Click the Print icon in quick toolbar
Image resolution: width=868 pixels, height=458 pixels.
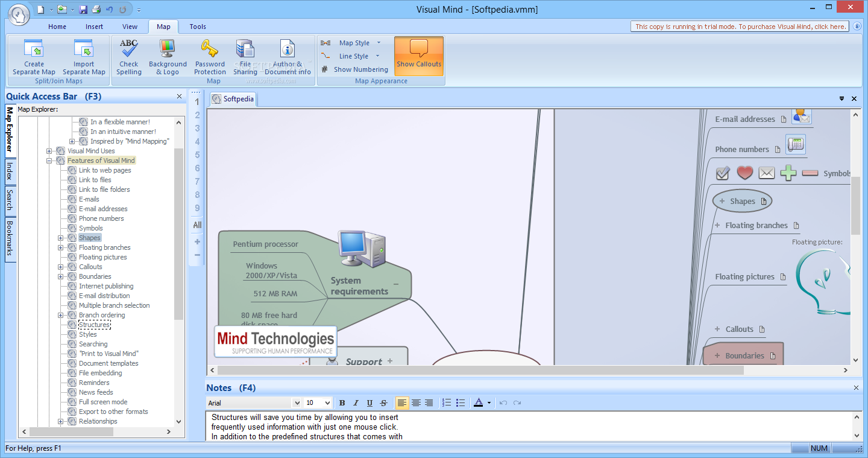click(x=96, y=9)
